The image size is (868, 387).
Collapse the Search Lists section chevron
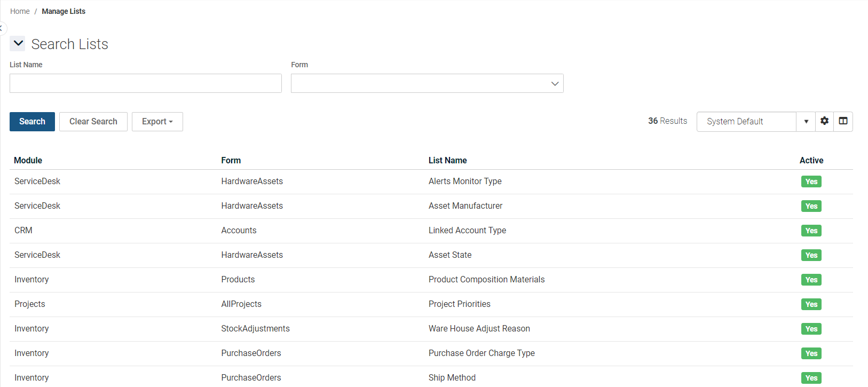[18, 43]
